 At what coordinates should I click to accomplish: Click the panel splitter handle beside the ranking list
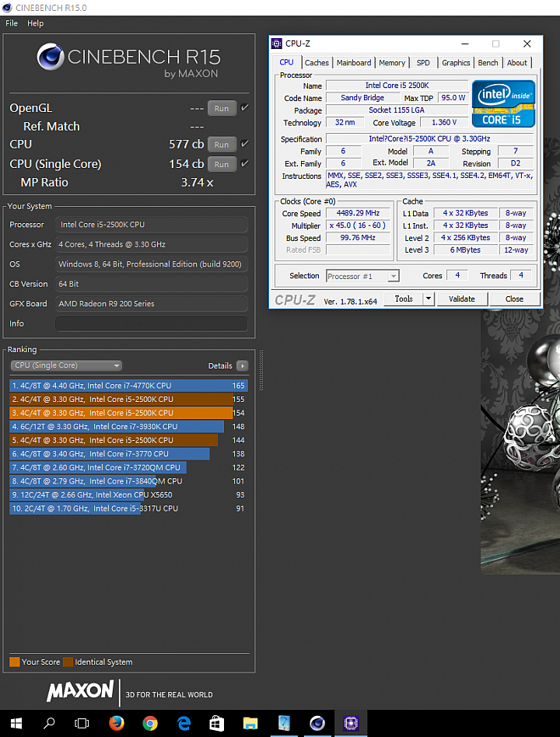pyautogui.click(x=261, y=370)
